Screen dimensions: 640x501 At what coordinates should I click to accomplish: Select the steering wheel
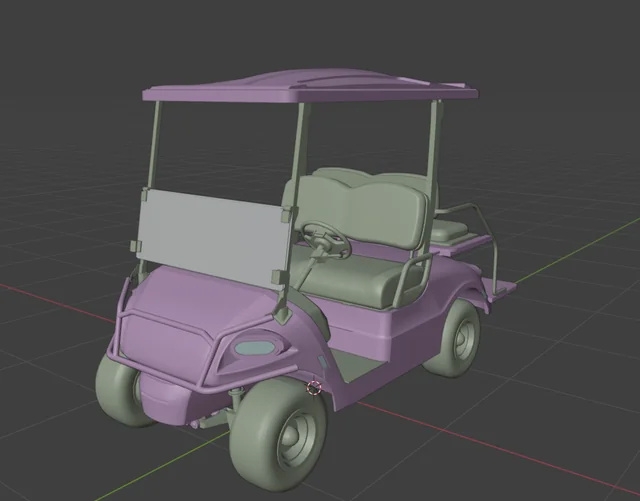click(x=326, y=238)
